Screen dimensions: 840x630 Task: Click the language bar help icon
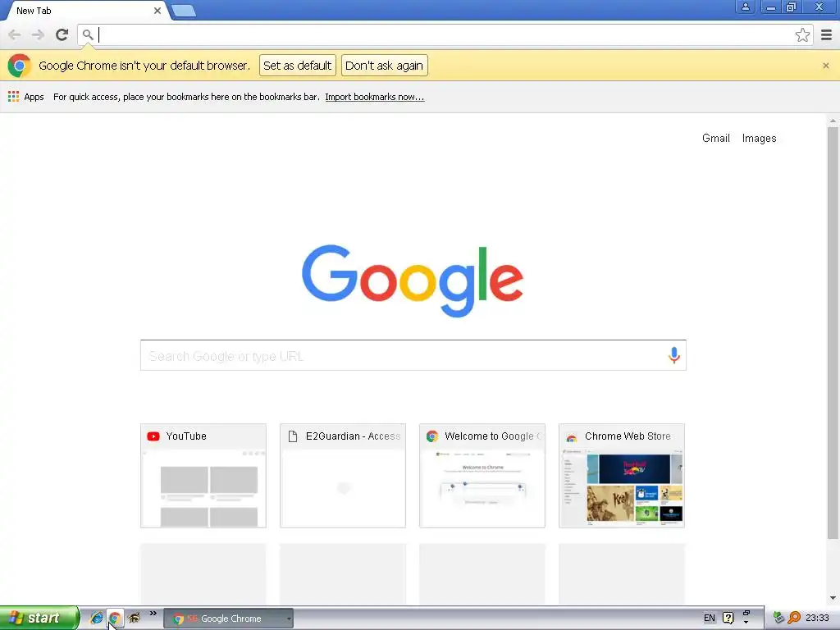tap(728, 618)
